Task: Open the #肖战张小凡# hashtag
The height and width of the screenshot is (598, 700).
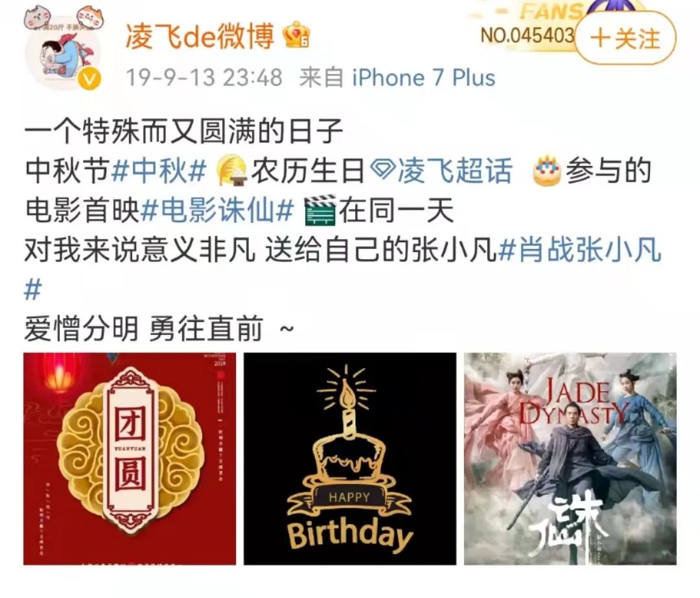Action: point(579,249)
